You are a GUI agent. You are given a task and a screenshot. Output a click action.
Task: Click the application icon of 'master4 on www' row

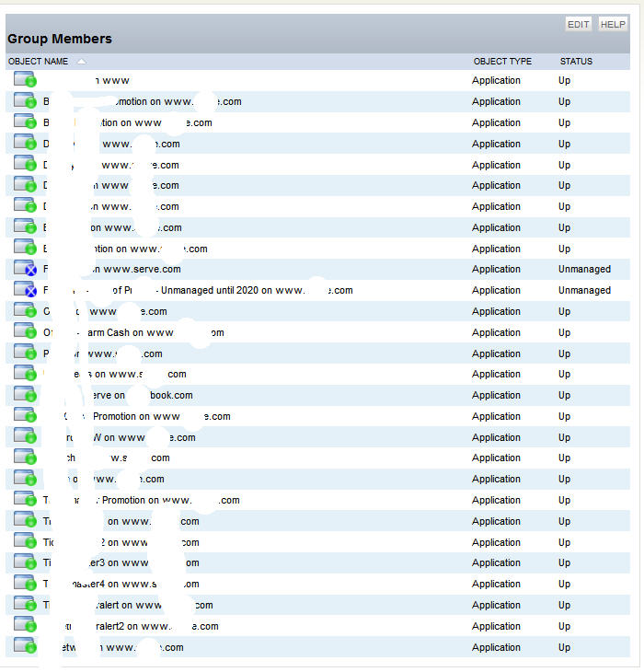[25, 584]
